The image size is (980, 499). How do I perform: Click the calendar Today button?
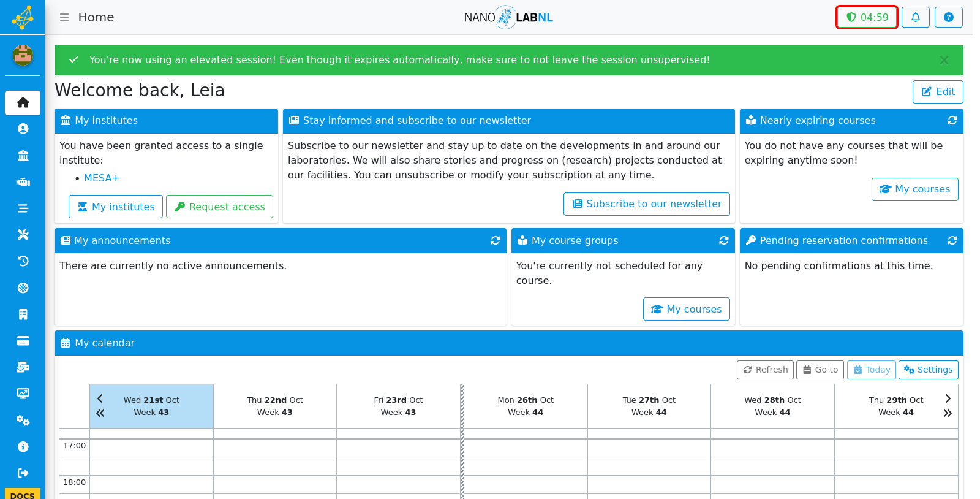click(x=871, y=370)
